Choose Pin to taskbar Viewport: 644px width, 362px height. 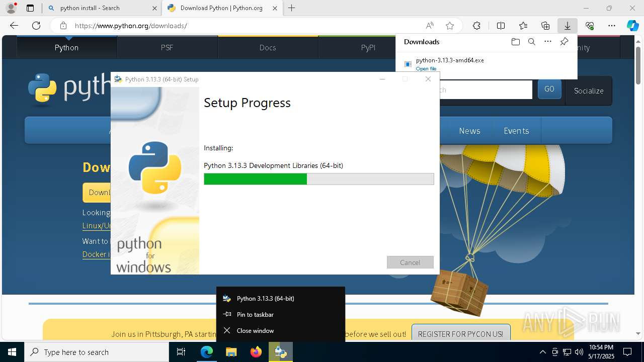tap(281, 314)
